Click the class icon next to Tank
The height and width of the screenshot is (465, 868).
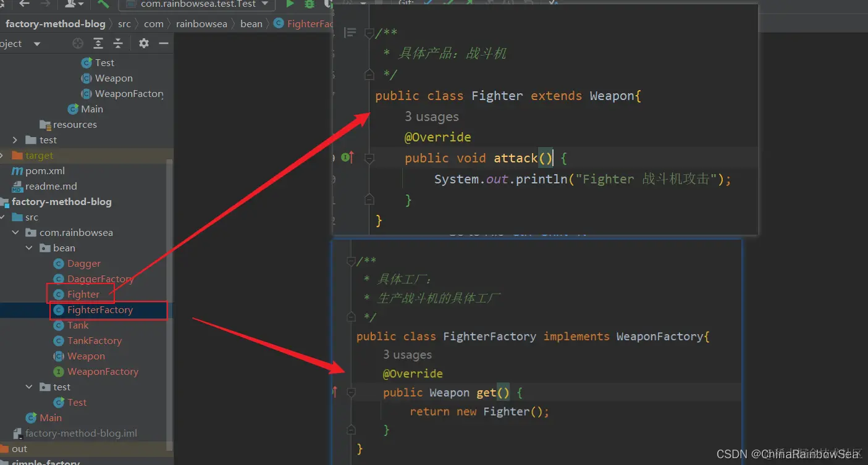pyautogui.click(x=59, y=325)
